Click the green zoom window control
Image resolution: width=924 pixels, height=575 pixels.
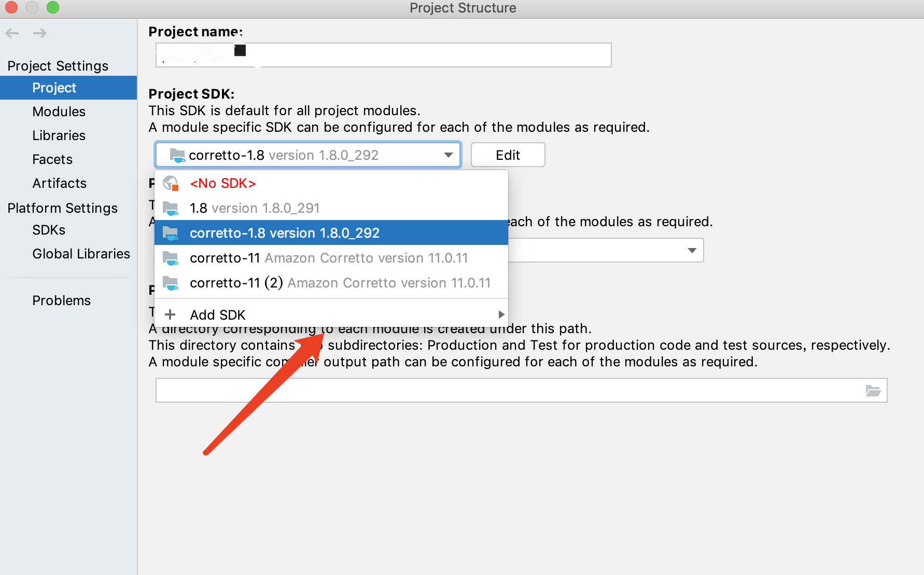click(x=52, y=7)
